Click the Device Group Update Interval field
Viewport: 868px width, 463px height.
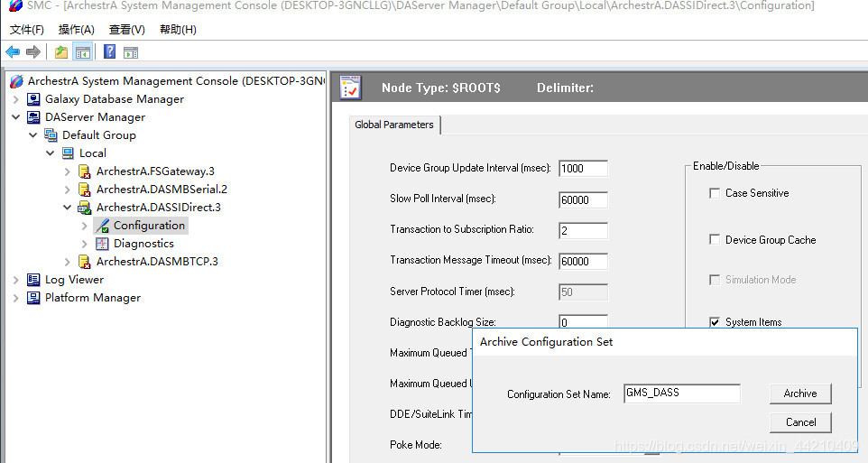(584, 169)
